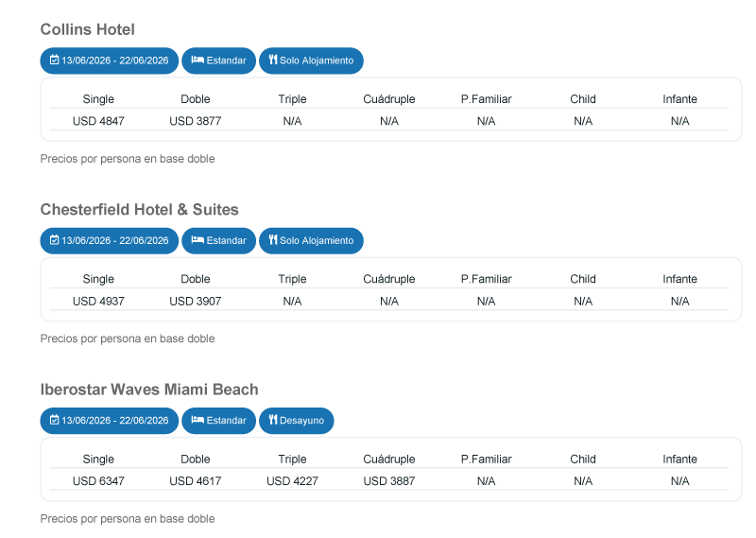Open the Collins Hotel heading

click(x=88, y=29)
